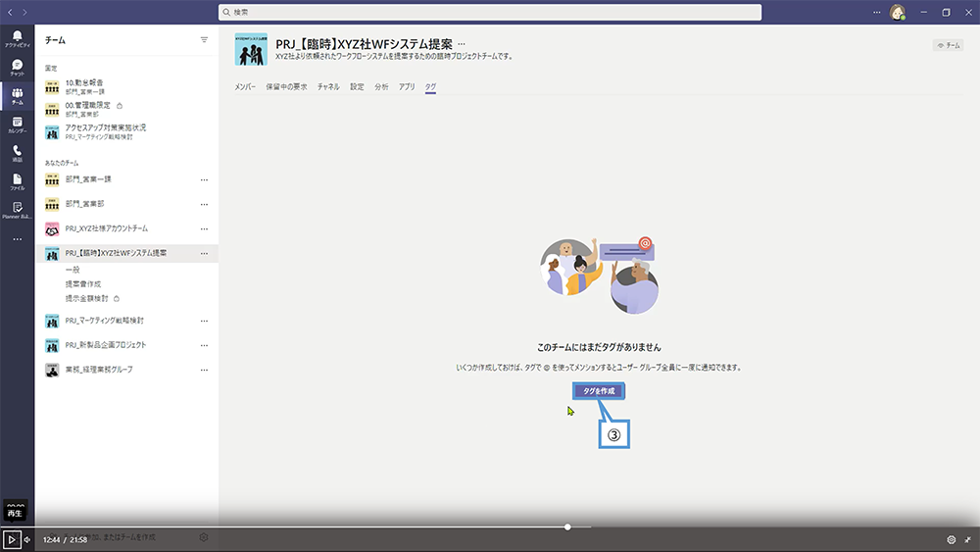Screen dimensions: 980x552
Task: Open more options for PRJ_XYZ社様アカウントチーム
Action: (x=204, y=228)
